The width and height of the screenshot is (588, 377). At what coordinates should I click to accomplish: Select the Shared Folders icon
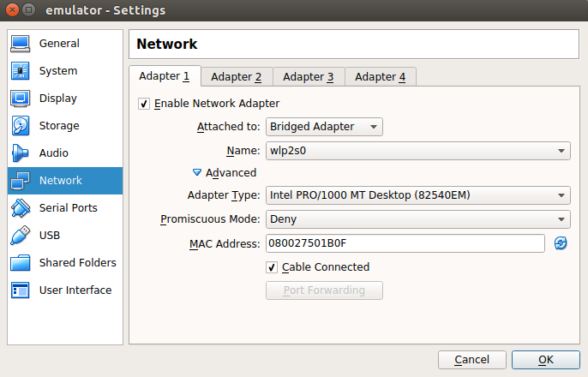pos(21,263)
